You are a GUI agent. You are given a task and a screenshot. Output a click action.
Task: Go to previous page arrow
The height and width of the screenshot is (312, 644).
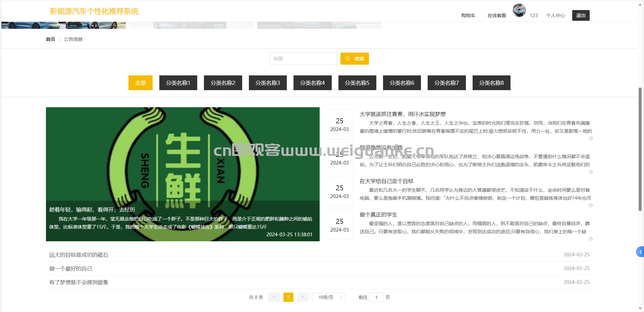tap(274, 297)
